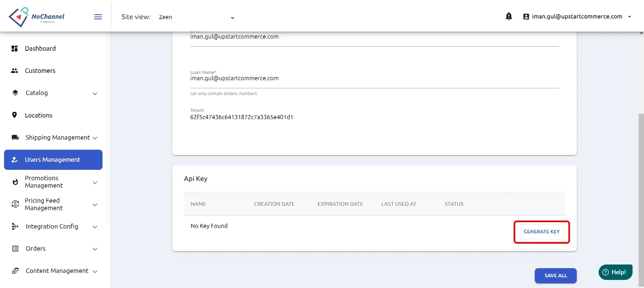The width and height of the screenshot is (644, 288).
Task: Click the page vertical scrollbar
Action: coord(641,201)
